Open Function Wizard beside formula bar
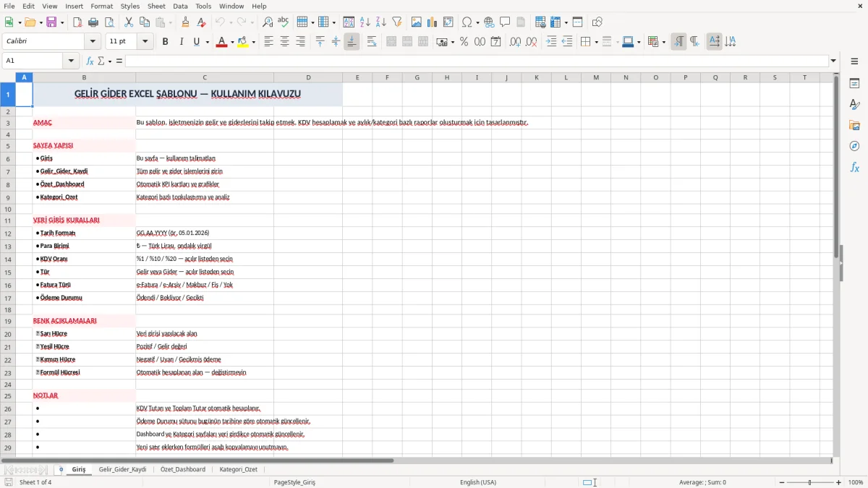The image size is (868, 488). (90, 61)
